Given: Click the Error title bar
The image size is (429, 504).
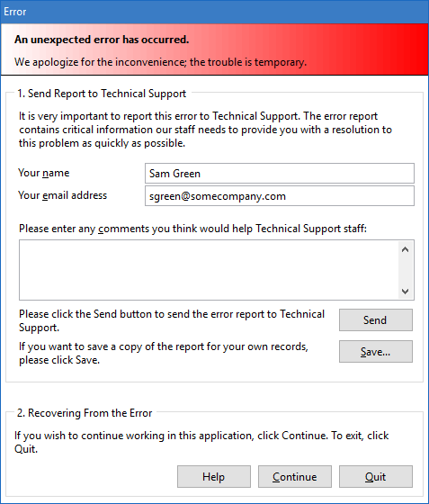Looking at the screenshot, I should click(x=214, y=12).
